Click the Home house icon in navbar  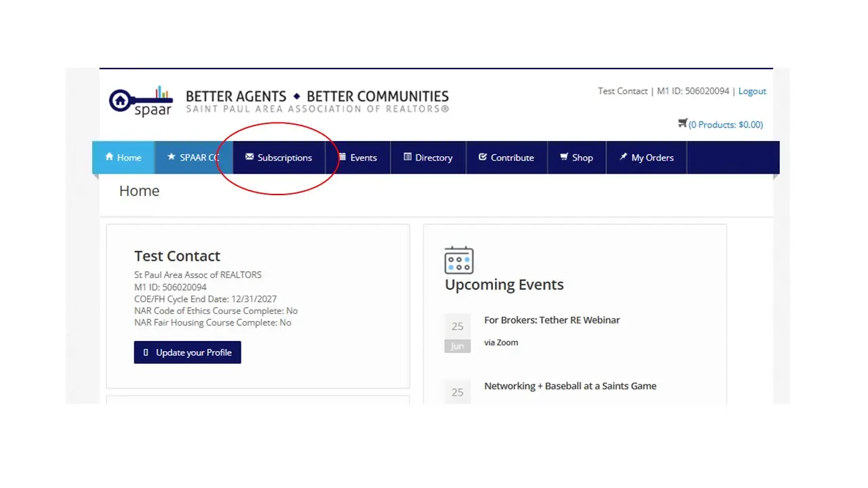tap(109, 157)
